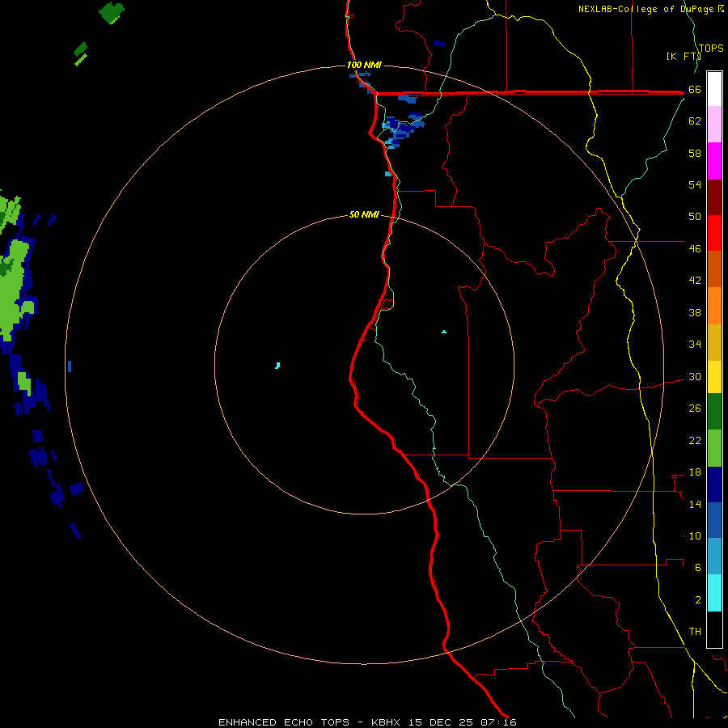This screenshot has height=728, width=728.
Task: Click the '38' legend value
Action: point(695,312)
